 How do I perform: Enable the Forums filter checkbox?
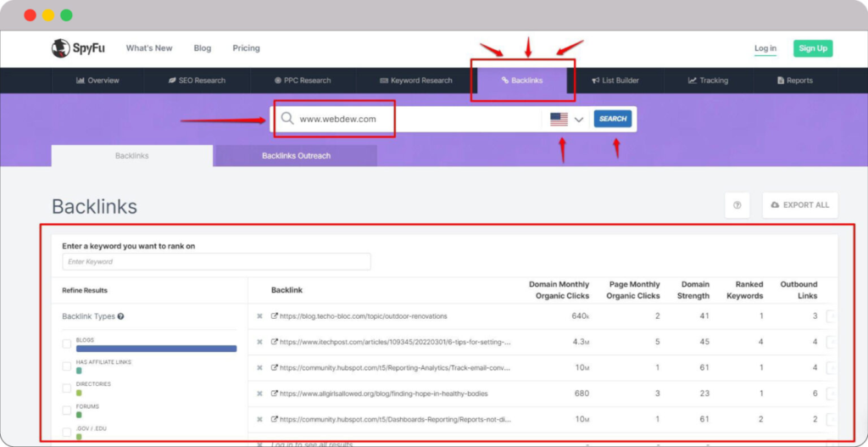point(66,411)
